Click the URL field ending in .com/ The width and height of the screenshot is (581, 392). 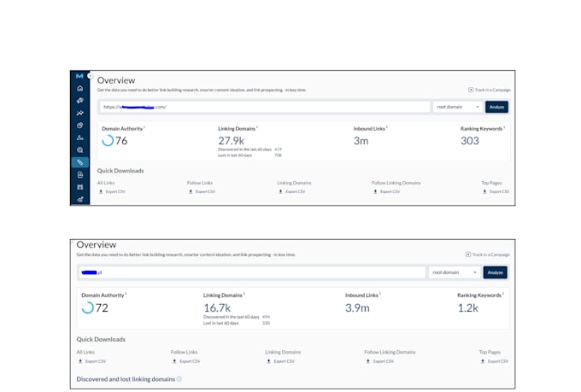tap(265, 107)
